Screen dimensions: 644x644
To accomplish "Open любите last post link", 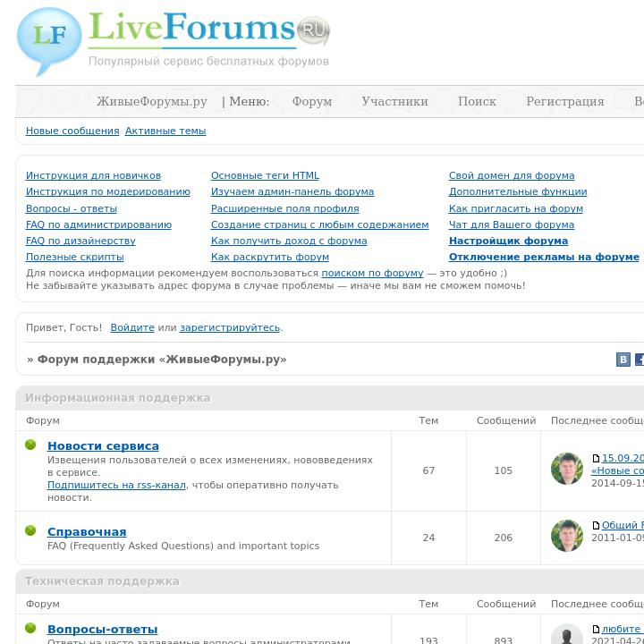I will [623, 629].
